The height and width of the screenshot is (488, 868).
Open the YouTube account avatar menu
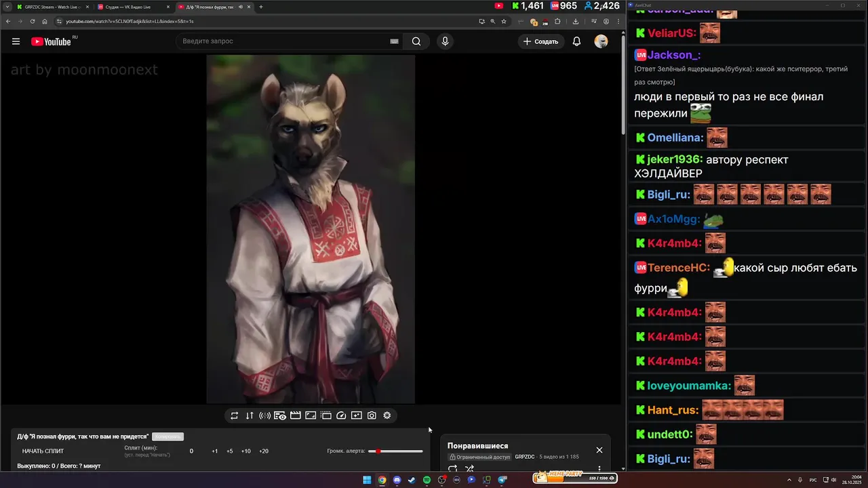(601, 41)
